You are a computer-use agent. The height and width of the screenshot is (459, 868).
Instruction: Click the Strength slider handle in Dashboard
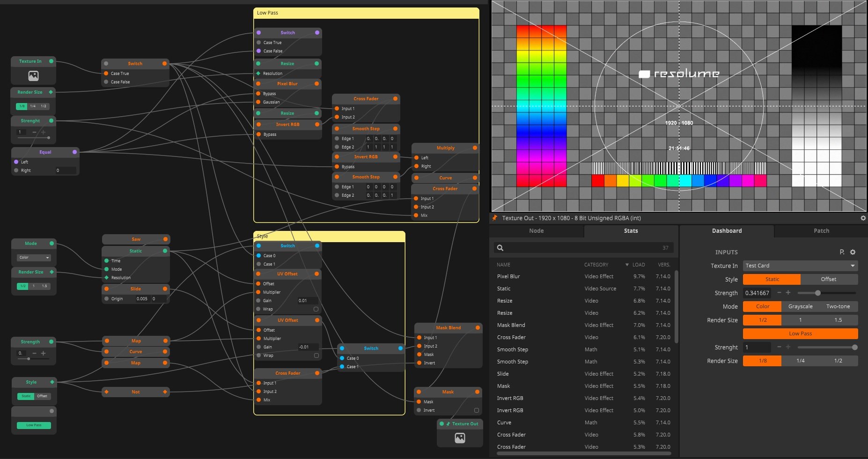[x=817, y=293]
